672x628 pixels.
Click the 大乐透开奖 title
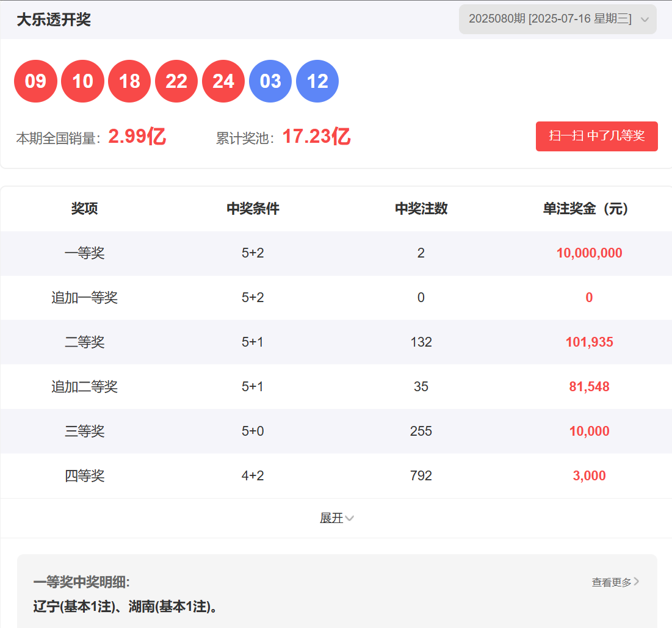point(54,20)
